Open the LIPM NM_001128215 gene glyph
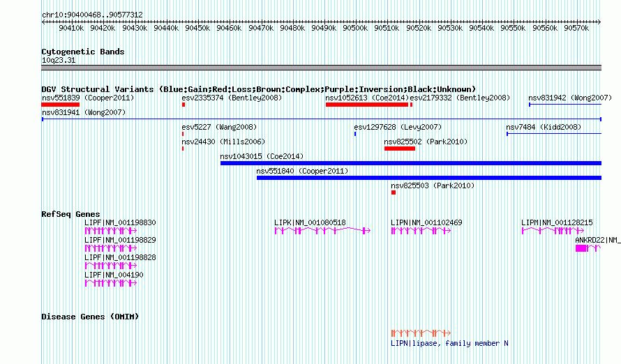 [553, 231]
